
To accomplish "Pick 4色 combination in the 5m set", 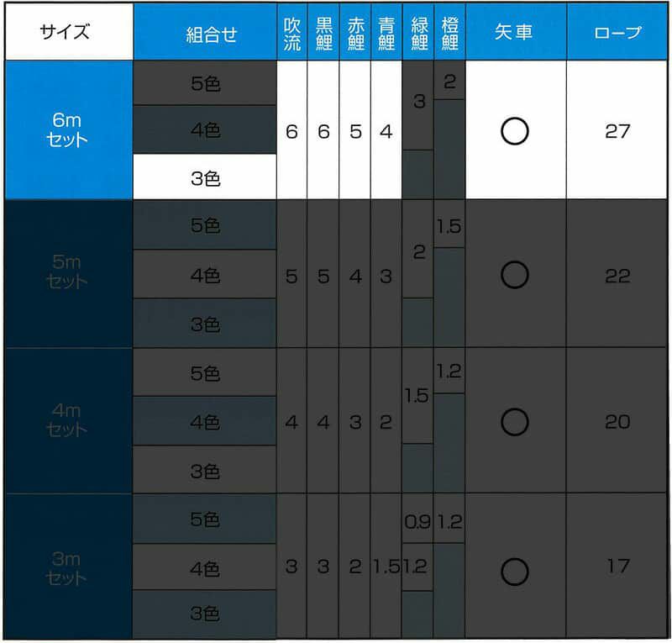I will coord(205,275).
